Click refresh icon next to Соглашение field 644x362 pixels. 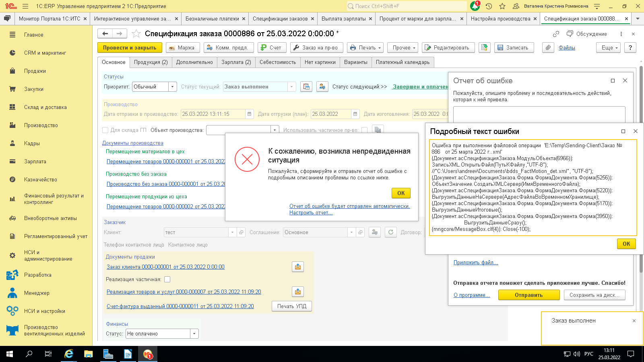[391, 232]
